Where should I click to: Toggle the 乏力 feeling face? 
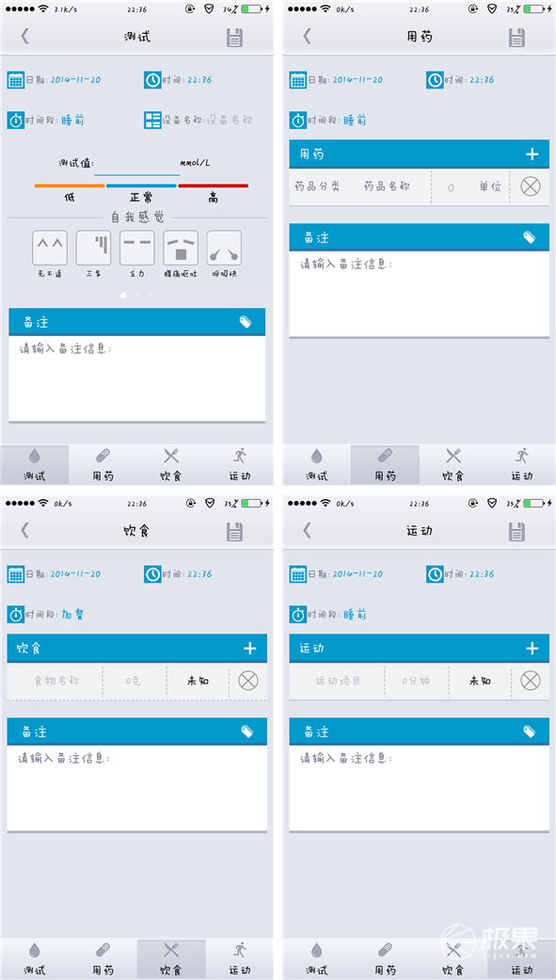pyautogui.click(x=136, y=249)
